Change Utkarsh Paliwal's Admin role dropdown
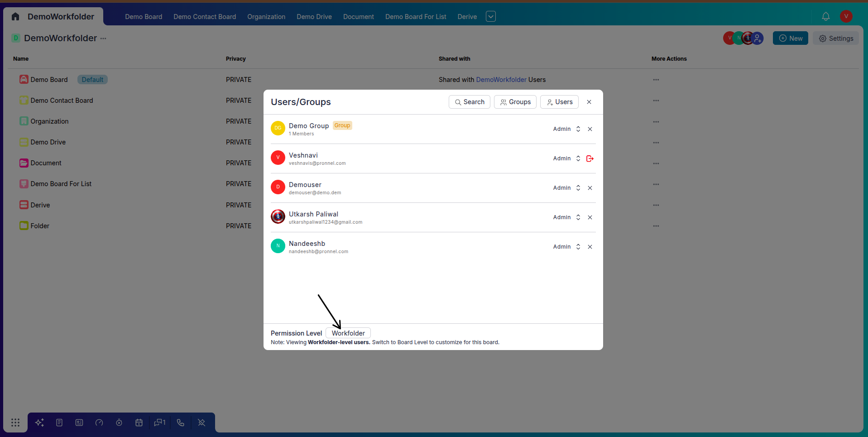Viewport: 868px width, 437px height. click(567, 217)
